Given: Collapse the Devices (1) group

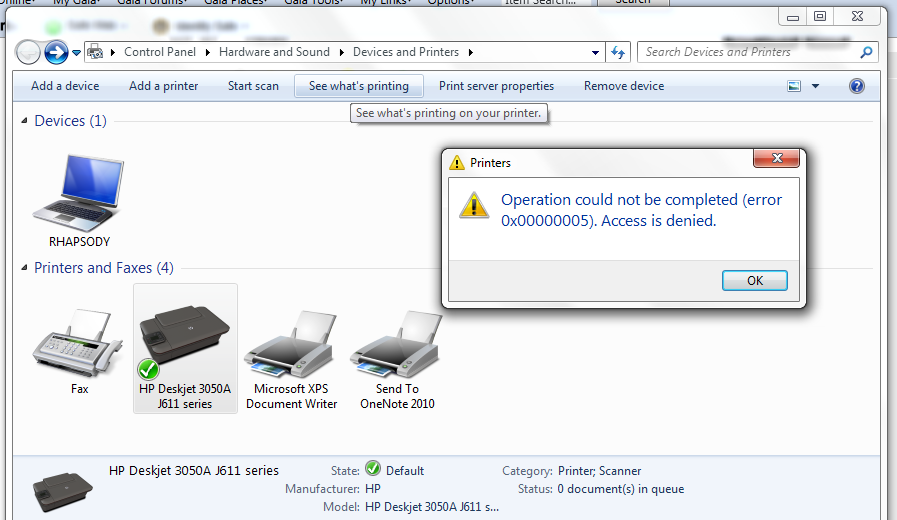Looking at the screenshot, I should click(24, 121).
